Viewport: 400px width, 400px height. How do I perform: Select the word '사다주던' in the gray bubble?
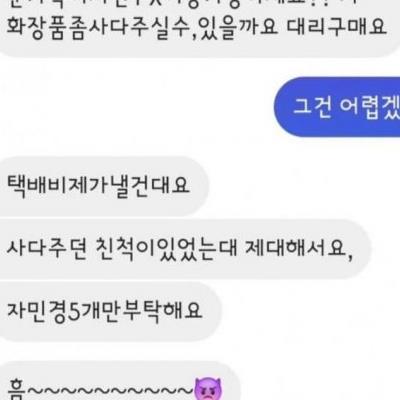tap(47, 248)
